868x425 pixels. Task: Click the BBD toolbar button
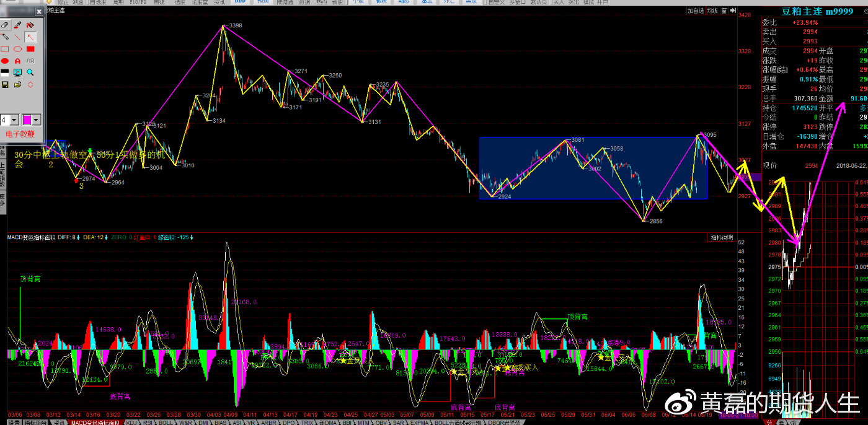tap(240, 2)
